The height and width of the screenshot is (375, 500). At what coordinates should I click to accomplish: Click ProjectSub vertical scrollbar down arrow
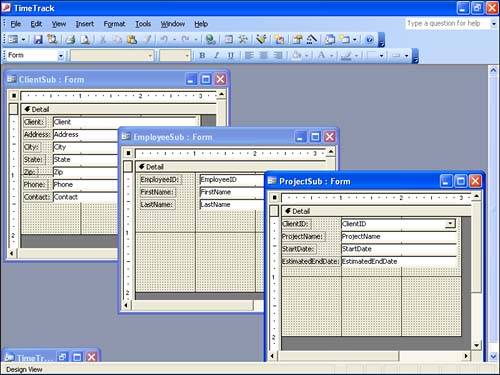(x=477, y=345)
